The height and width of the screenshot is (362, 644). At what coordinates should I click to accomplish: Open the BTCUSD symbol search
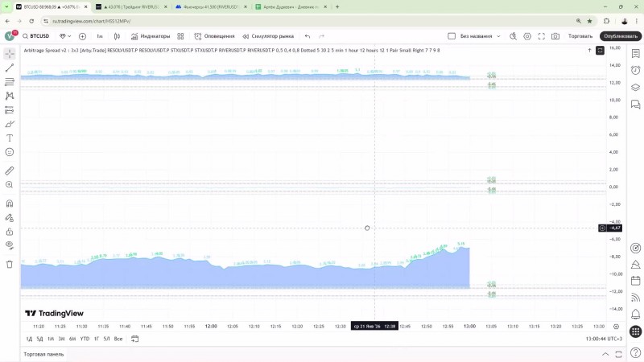36,36
